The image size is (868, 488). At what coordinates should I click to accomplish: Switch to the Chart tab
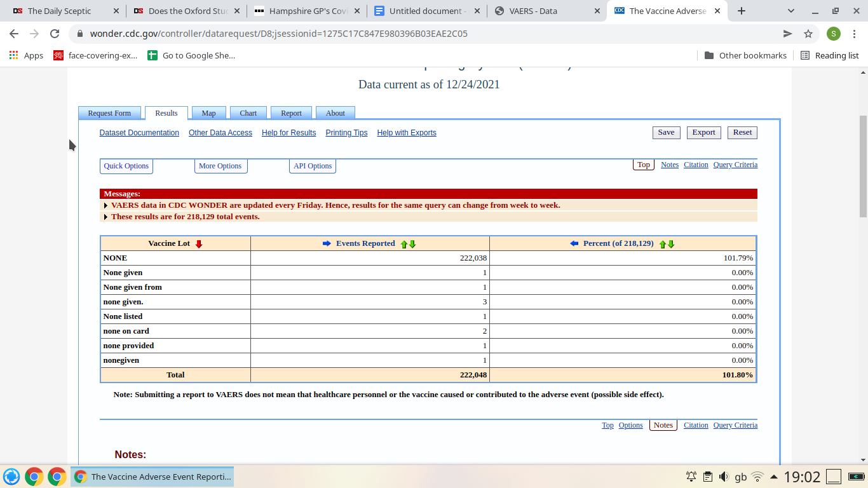pos(248,113)
